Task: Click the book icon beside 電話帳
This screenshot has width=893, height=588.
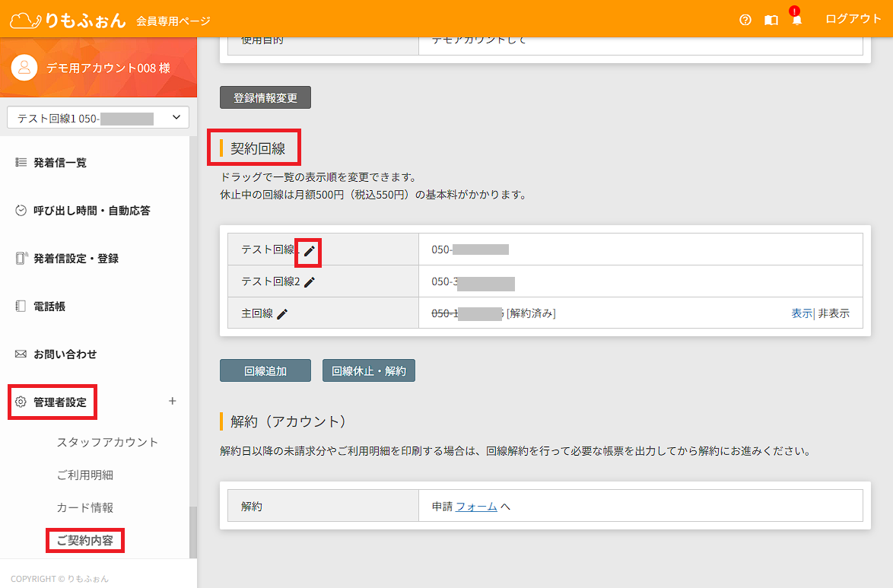Action: (21, 306)
